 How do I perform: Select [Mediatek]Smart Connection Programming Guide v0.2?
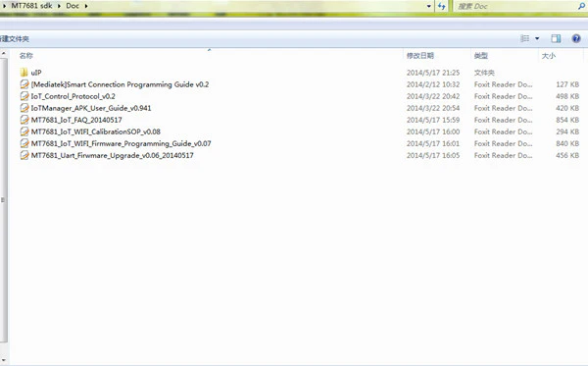[x=120, y=84]
